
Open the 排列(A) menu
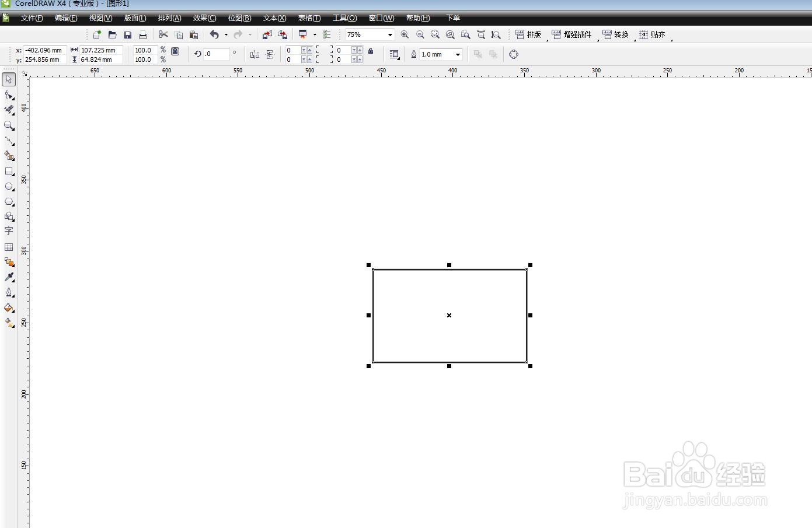[x=169, y=18]
